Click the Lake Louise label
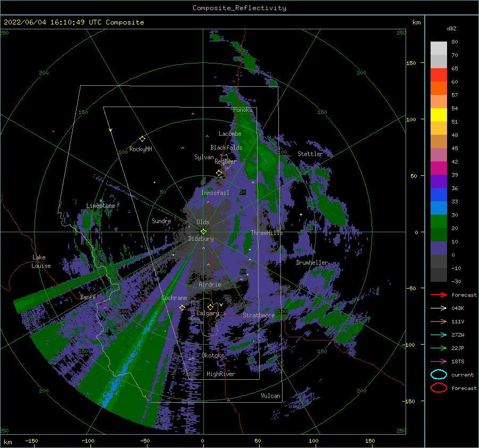479x448 pixels. [x=42, y=262]
